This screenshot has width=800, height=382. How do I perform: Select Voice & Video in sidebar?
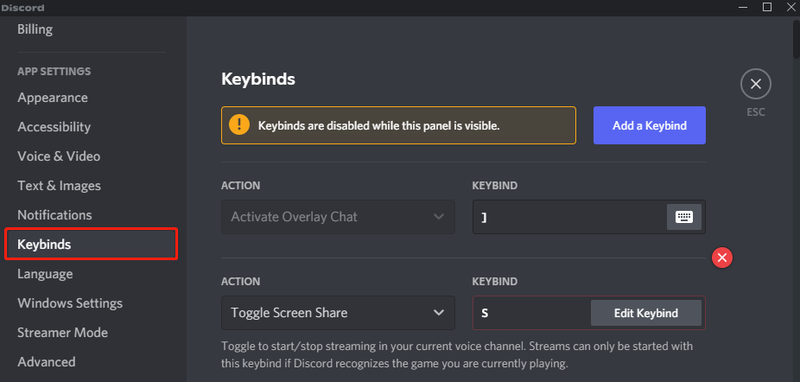point(59,156)
